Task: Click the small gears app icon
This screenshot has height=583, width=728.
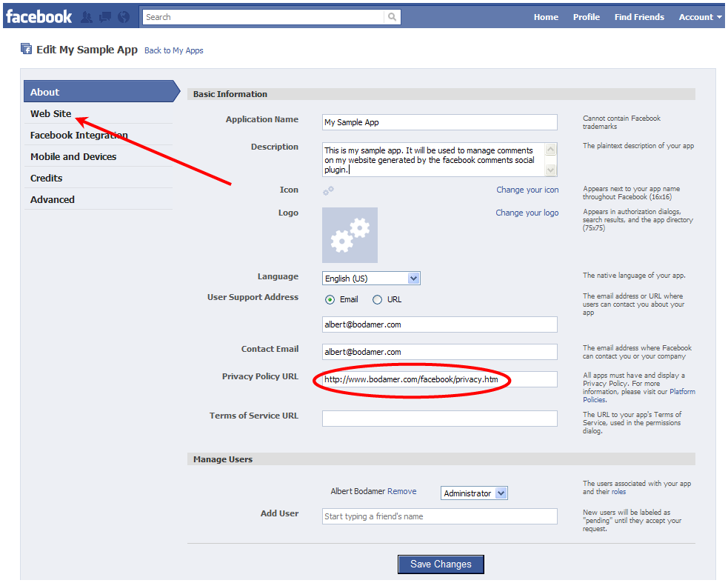Action: [x=328, y=190]
